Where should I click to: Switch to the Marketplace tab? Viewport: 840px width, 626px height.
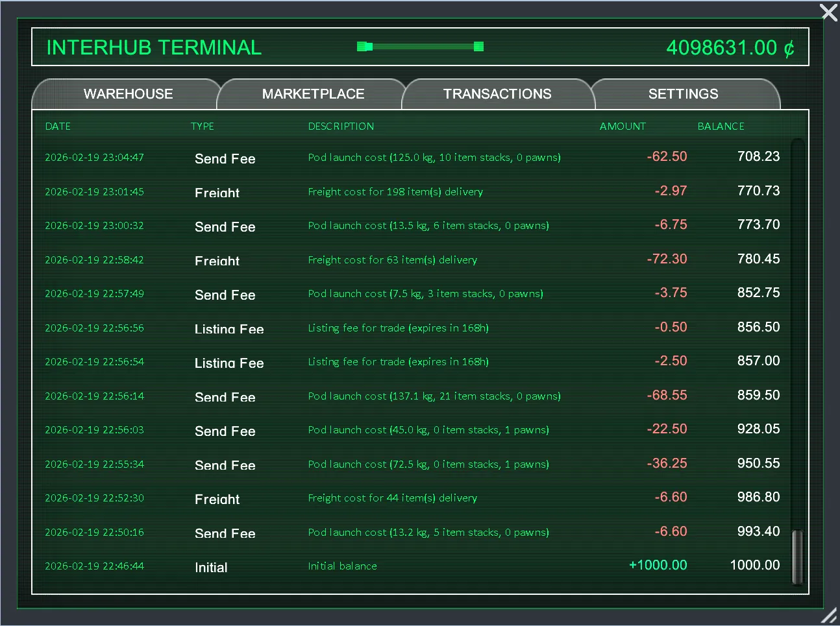(313, 94)
